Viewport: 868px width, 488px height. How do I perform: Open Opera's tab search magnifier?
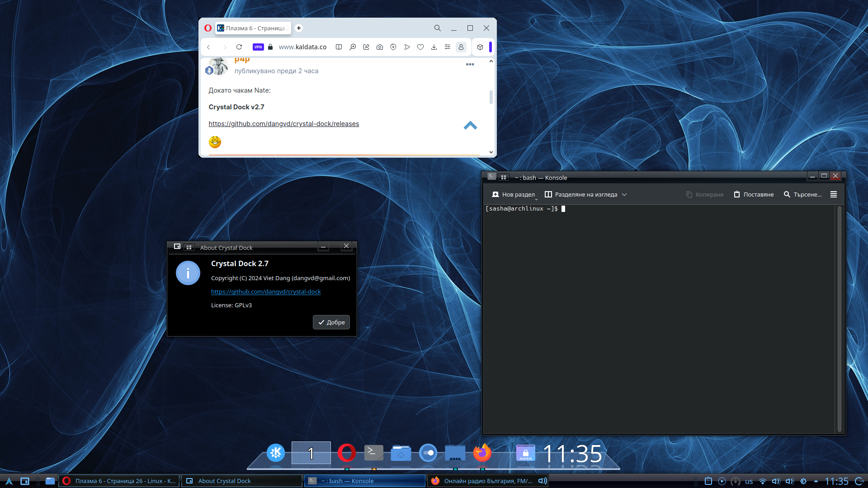[x=437, y=28]
